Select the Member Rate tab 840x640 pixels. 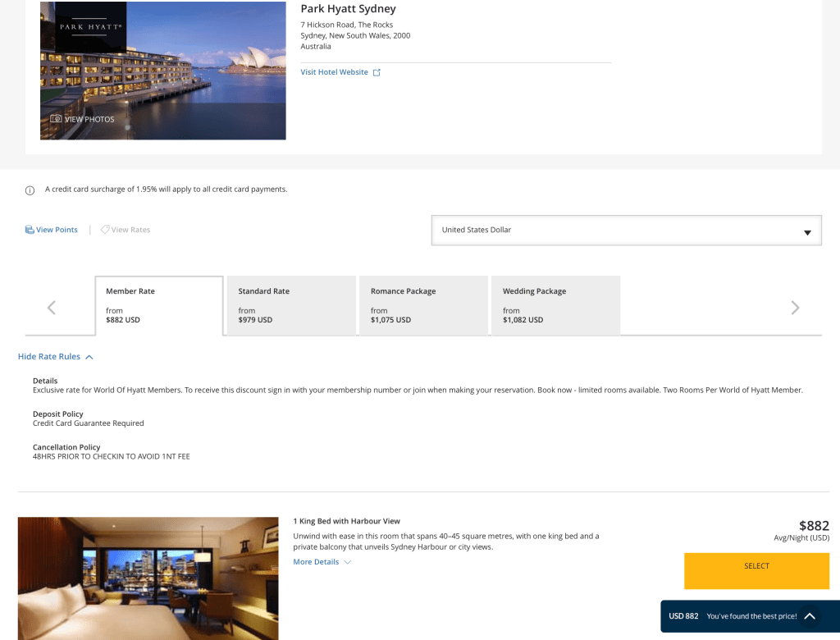click(x=159, y=305)
